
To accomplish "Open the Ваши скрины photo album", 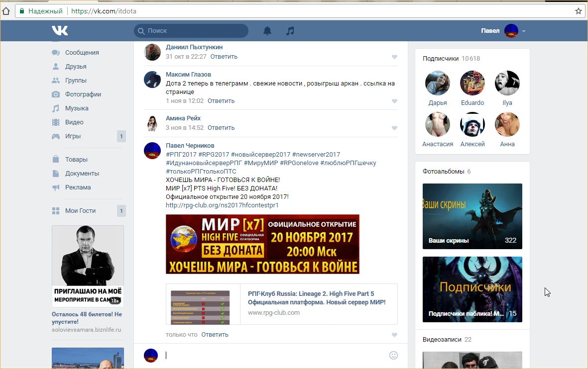I will 472,216.
